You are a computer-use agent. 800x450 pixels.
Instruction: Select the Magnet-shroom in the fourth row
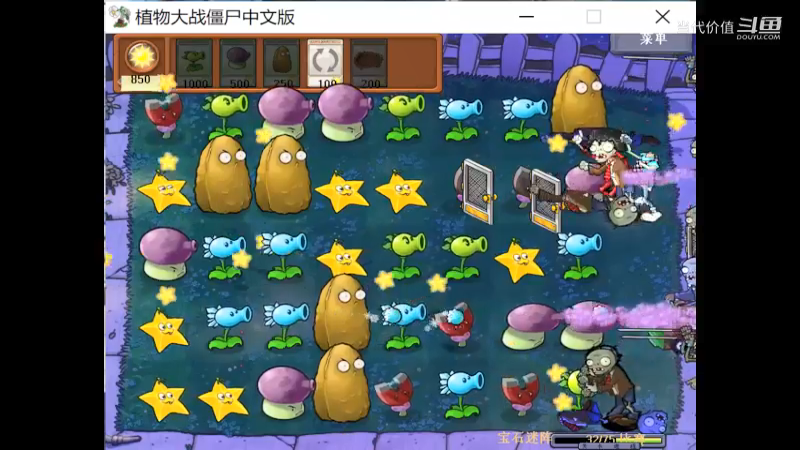454,323
